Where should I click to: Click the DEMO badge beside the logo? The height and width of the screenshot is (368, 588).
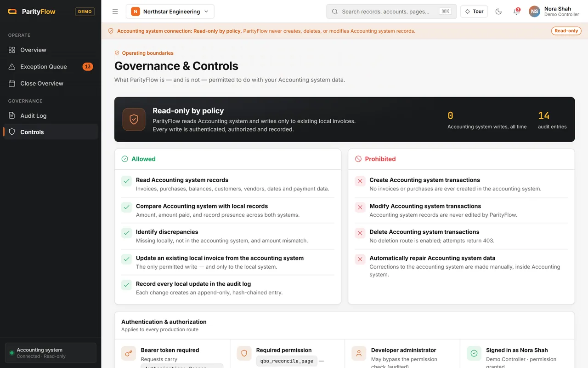[85, 11]
